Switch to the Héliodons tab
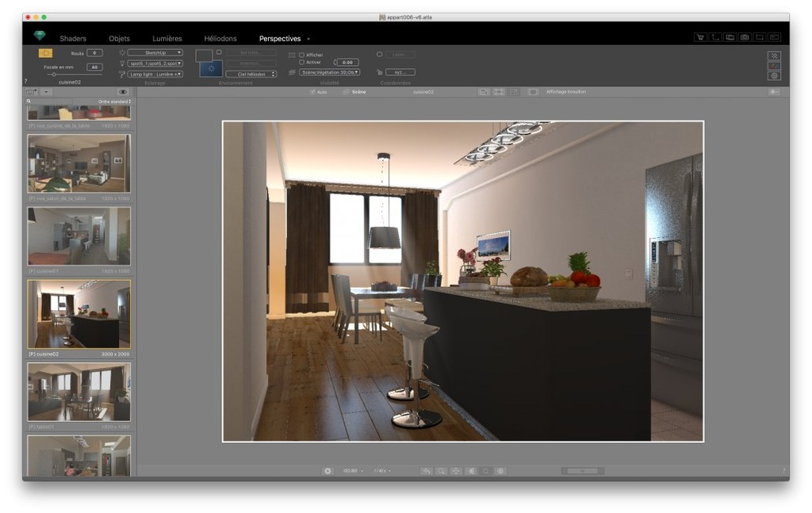Viewport: 812px width, 513px height. (x=220, y=39)
